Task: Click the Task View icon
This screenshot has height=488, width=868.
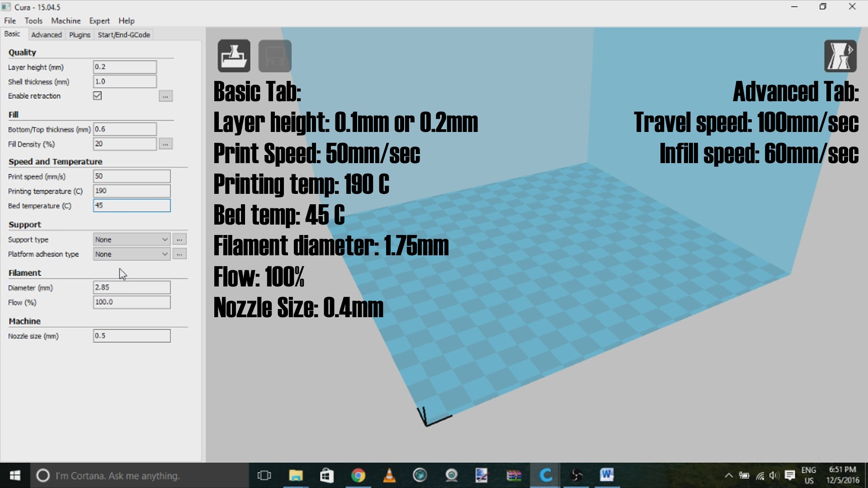Action: coord(264,475)
